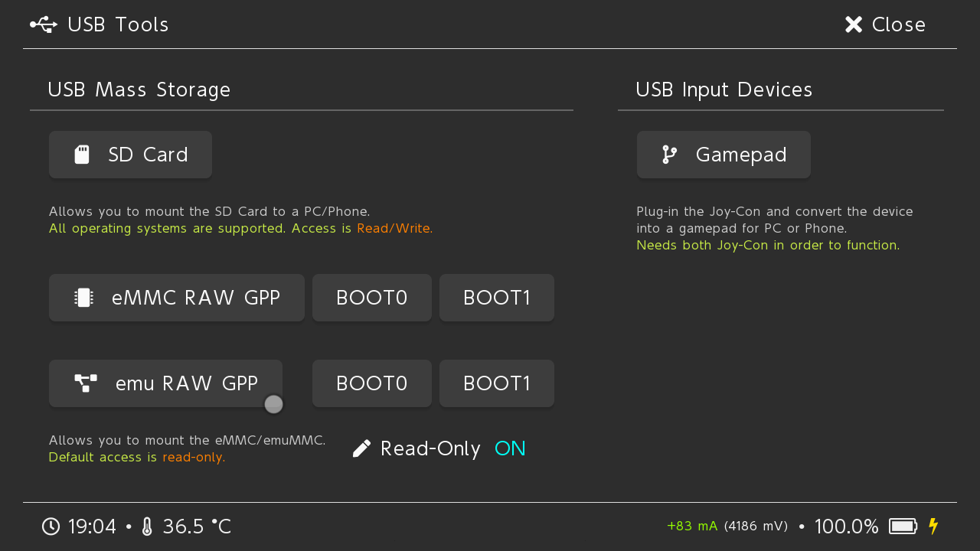Click the yellow charging bolt icon
Image resolution: width=980 pixels, height=551 pixels.
[x=933, y=527]
